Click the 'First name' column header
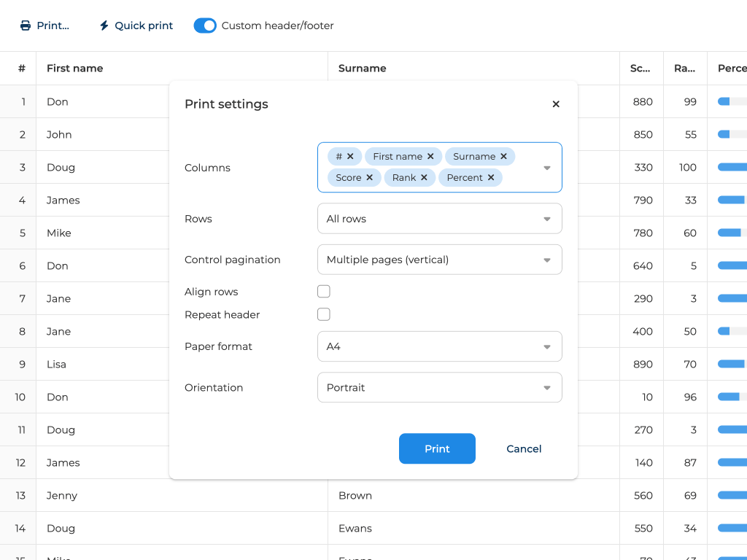This screenshot has width=747, height=560. pyautogui.click(x=75, y=69)
